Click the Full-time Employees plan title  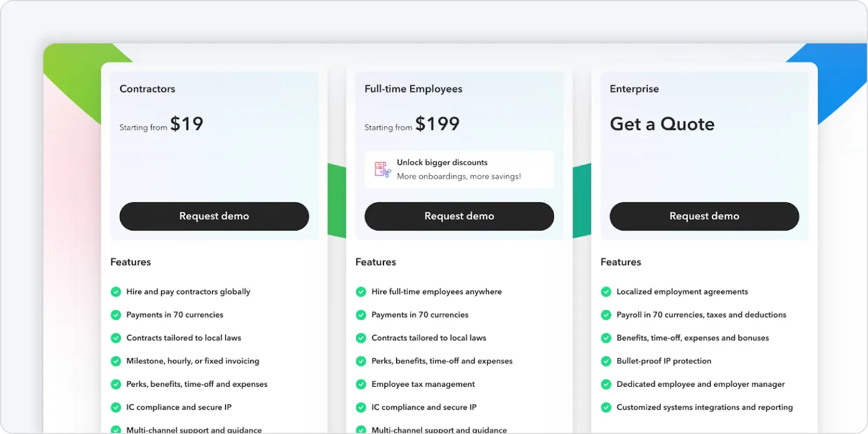[x=413, y=89]
